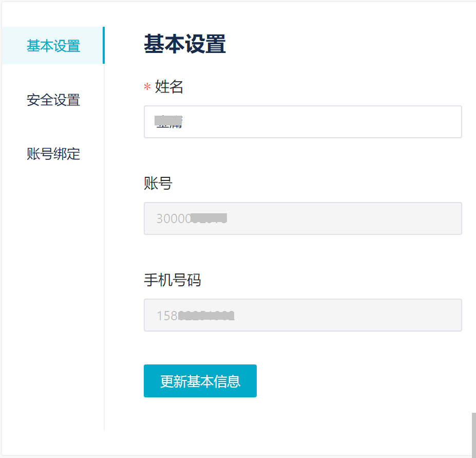Click the account number starting with 3000
The width and height of the screenshot is (476, 458).
pyautogui.click(x=192, y=218)
